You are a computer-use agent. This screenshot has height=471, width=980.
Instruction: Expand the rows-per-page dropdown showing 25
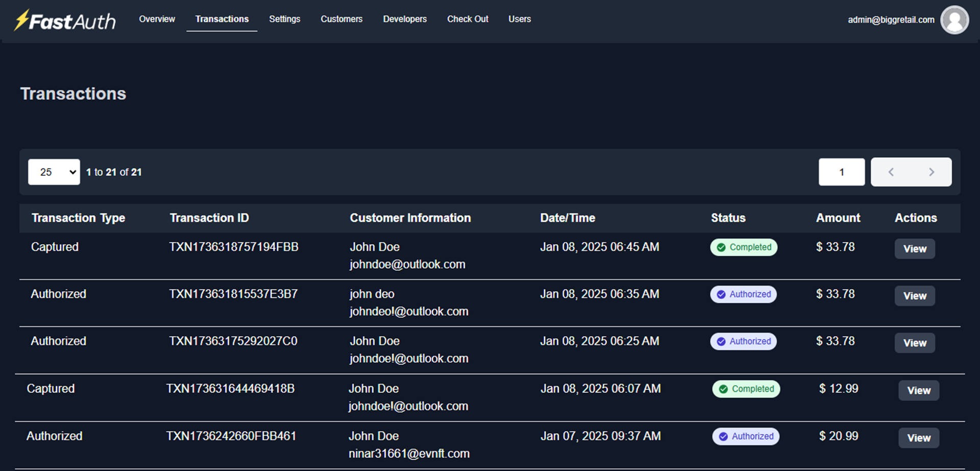click(54, 172)
